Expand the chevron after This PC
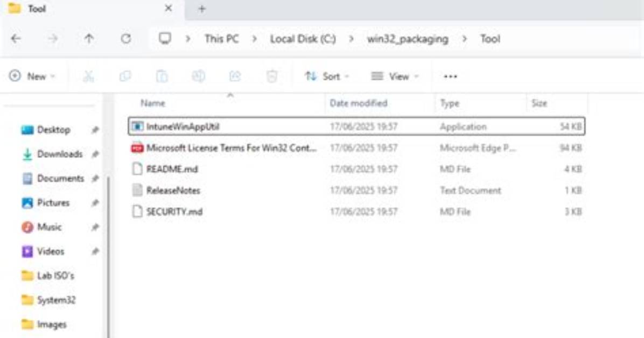 [x=255, y=39]
